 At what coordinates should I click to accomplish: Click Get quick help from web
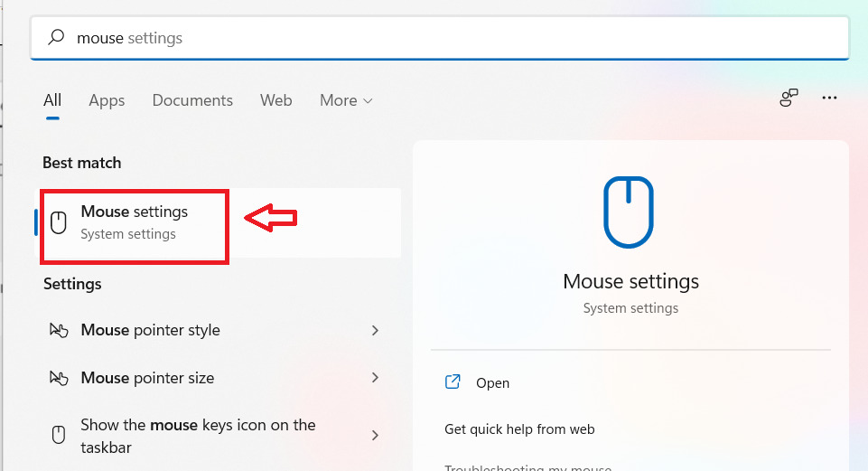click(x=519, y=429)
